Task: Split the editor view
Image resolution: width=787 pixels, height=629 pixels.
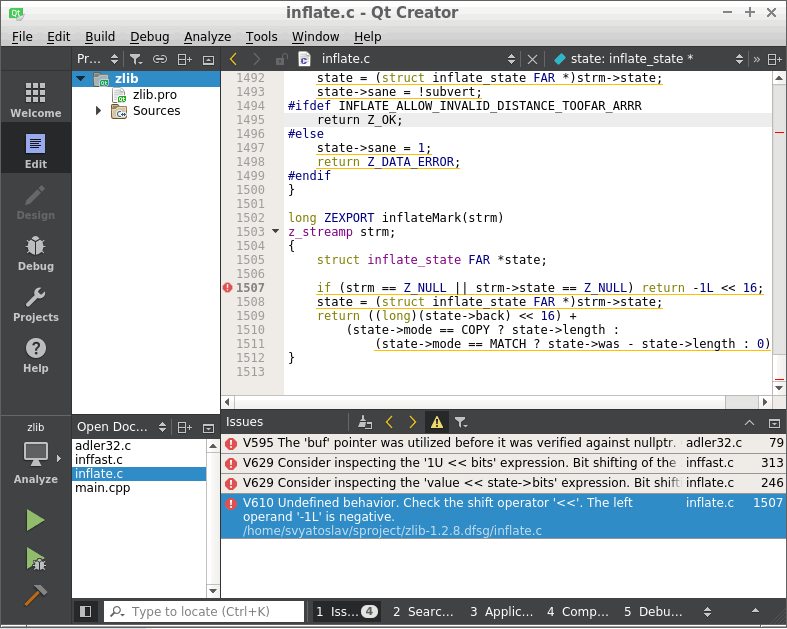Action: (774, 59)
